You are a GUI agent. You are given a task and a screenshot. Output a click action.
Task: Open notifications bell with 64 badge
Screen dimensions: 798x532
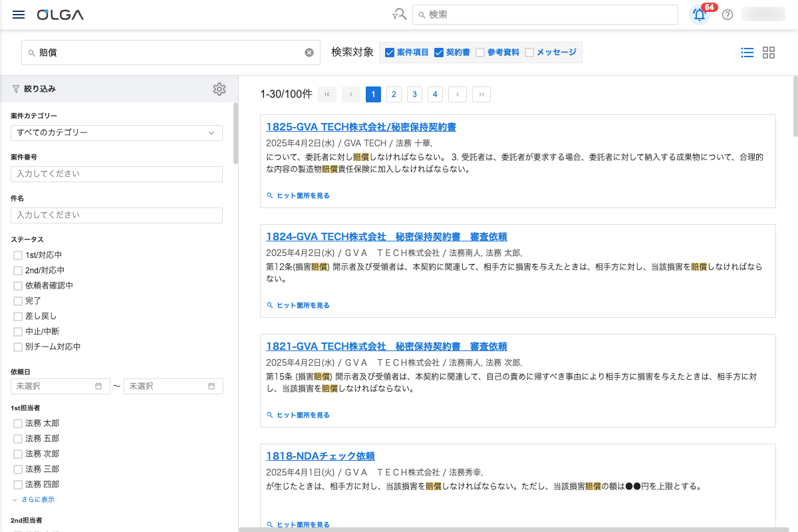coord(699,15)
